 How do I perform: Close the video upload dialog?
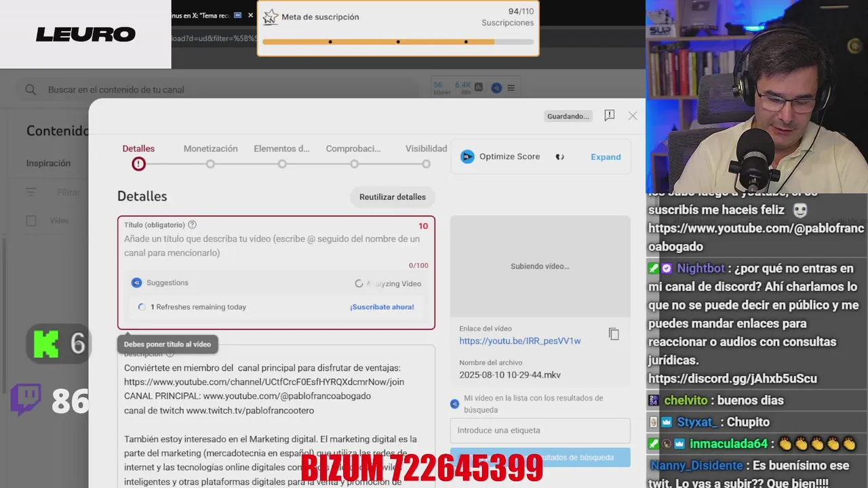[x=633, y=116]
